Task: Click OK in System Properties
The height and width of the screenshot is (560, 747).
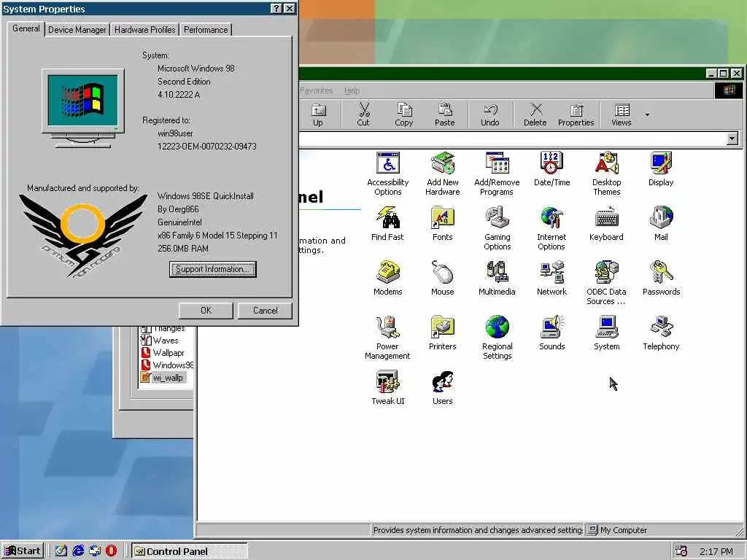Action: [206, 311]
